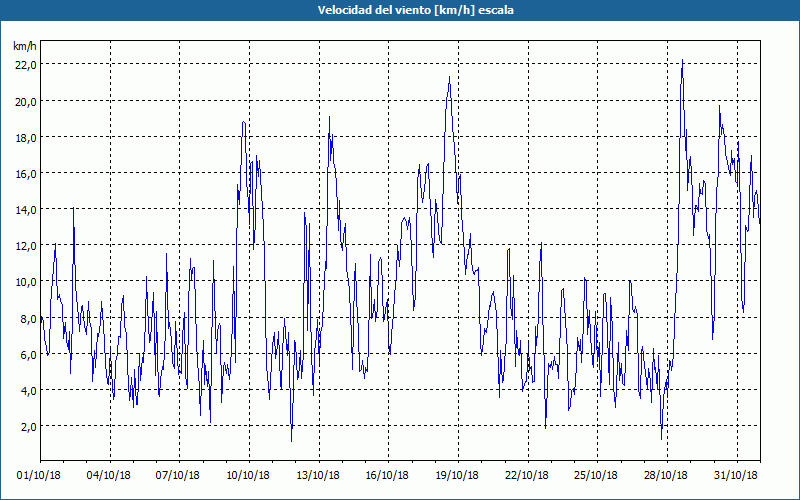Click the 4,0 y-axis value

(29, 390)
